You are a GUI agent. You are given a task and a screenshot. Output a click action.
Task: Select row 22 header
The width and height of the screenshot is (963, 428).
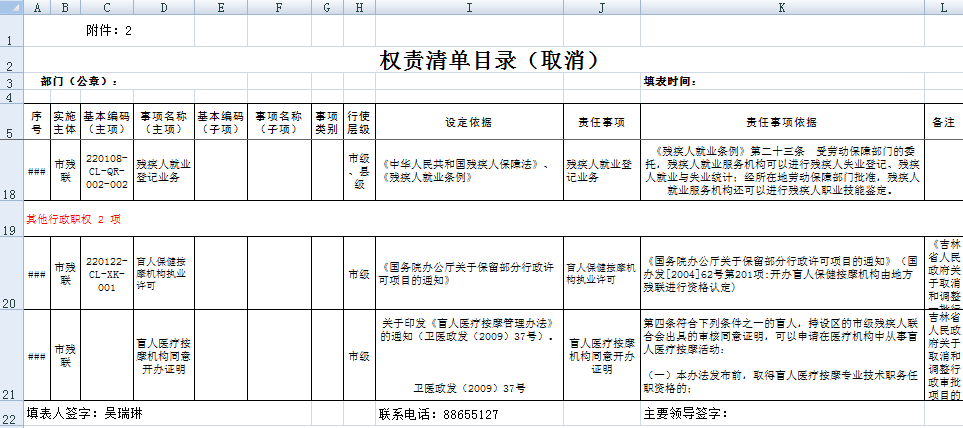tap(11, 415)
